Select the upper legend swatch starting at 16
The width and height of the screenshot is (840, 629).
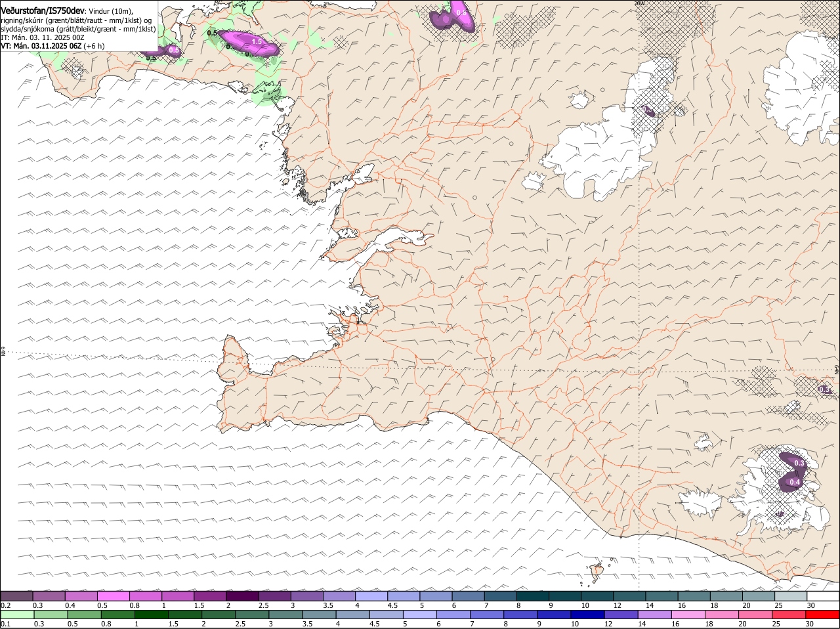pyautogui.click(x=694, y=596)
